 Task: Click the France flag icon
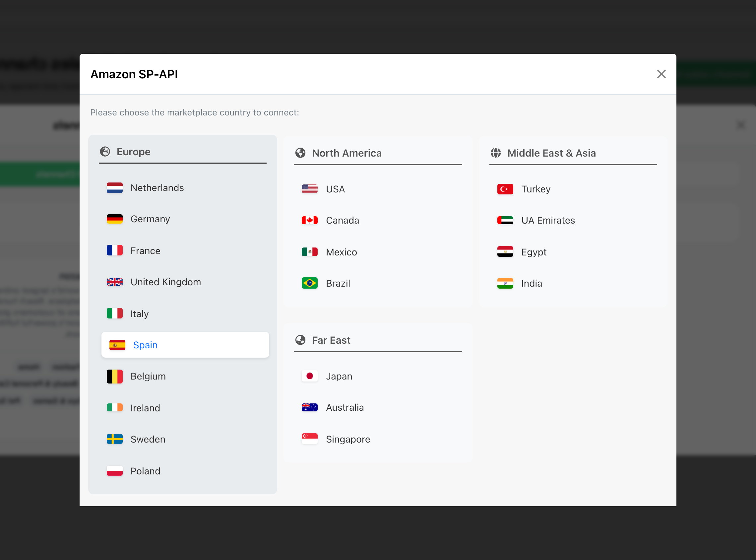pyautogui.click(x=114, y=250)
